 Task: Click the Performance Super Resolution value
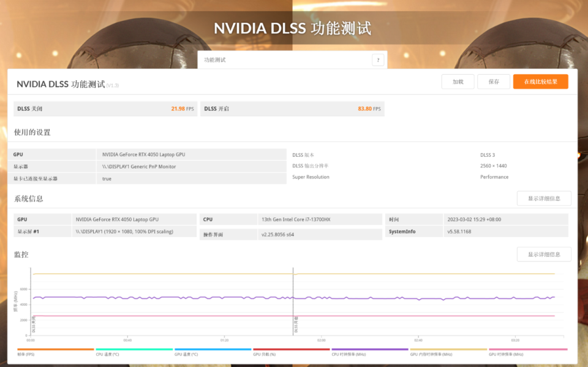point(494,176)
